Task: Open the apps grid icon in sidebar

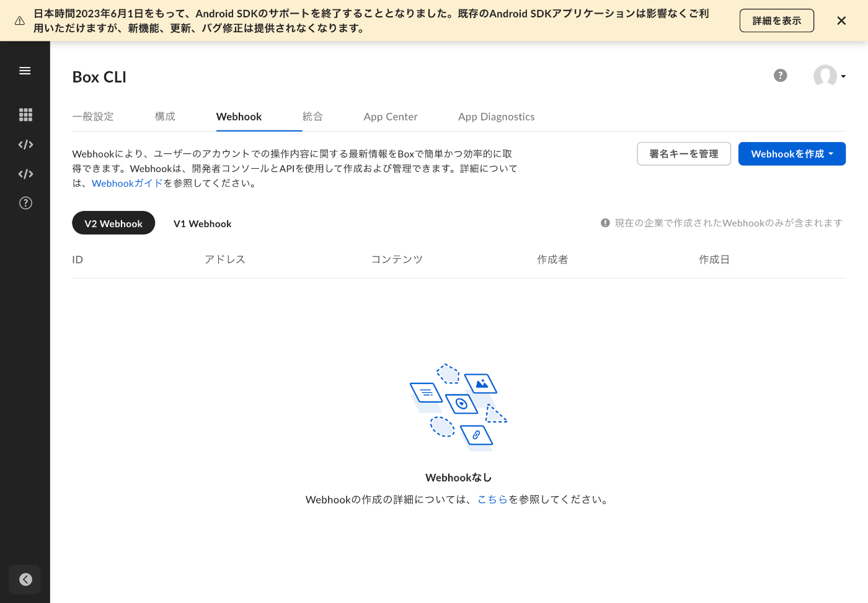Action: click(25, 115)
